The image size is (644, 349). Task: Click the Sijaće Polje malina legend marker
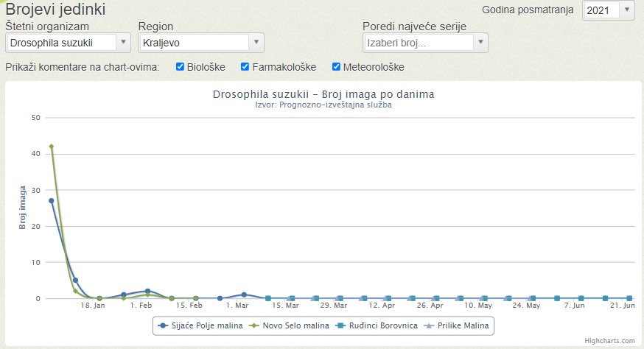pyautogui.click(x=163, y=325)
